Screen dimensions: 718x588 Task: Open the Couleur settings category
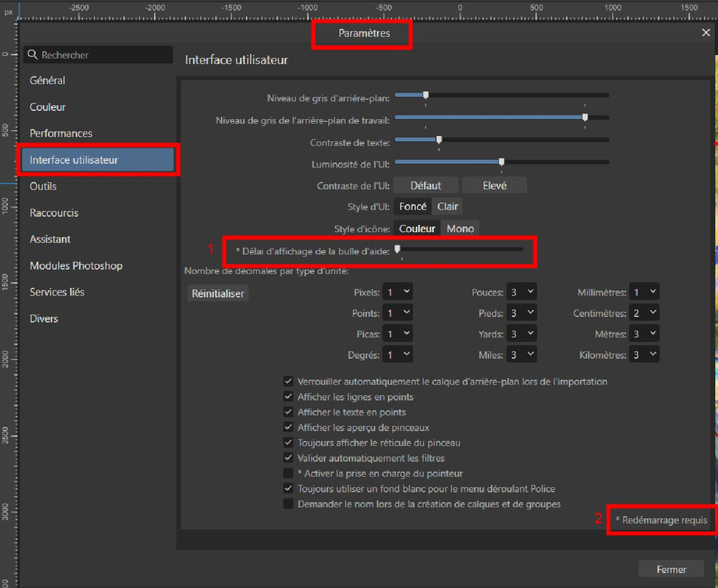click(48, 107)
